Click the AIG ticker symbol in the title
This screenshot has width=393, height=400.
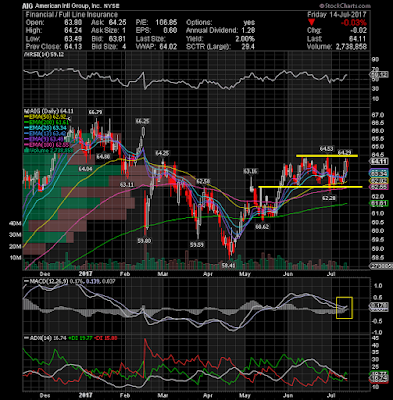tap(27, 6)
